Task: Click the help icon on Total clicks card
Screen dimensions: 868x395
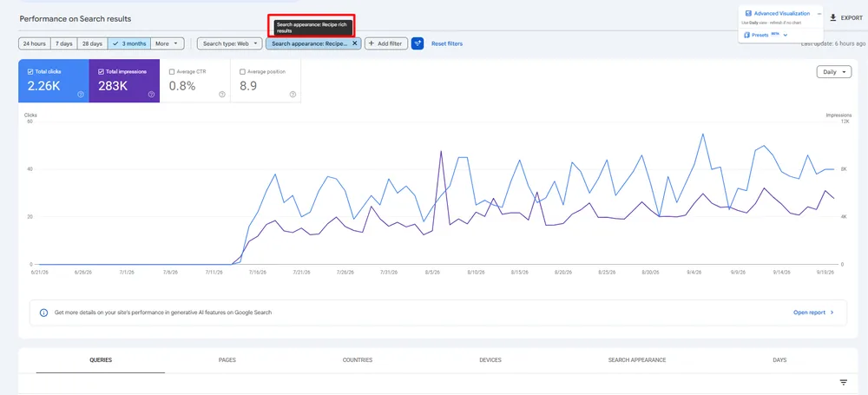Action: tap(81, 94)
